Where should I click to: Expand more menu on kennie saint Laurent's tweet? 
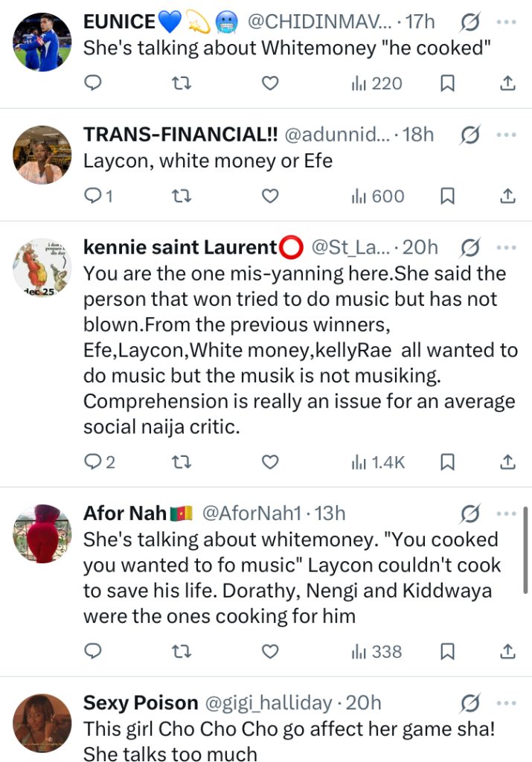click(506, 247)
